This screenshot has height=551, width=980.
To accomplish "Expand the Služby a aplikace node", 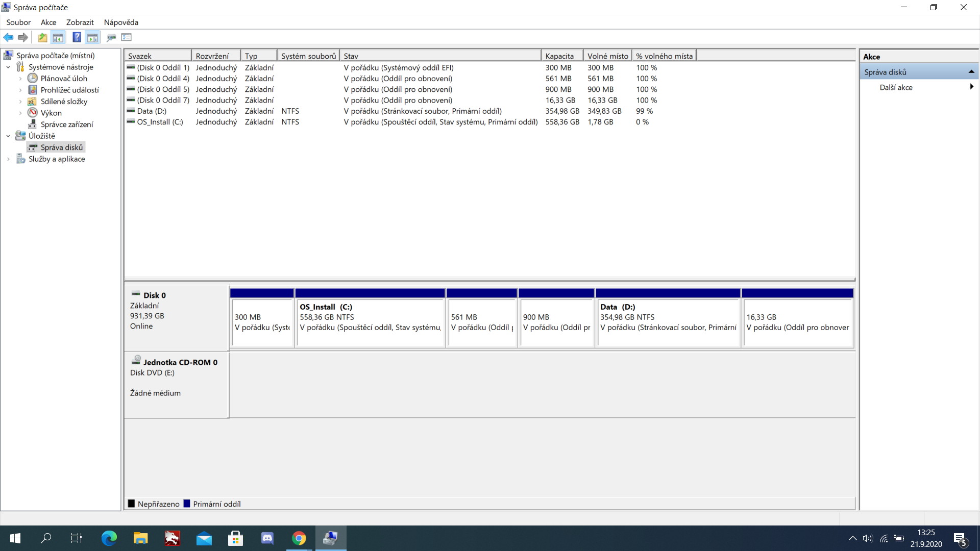I will coord(8,159).
